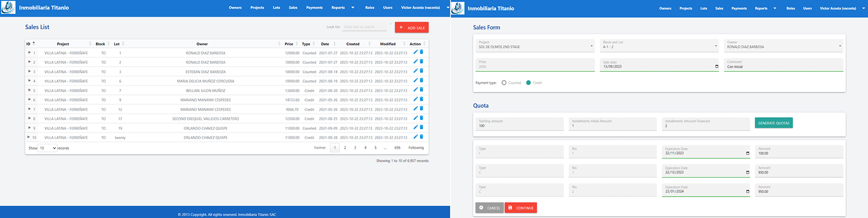Sort the table by Price column
The width and height of the screenshot is (868, 218).
290,44
